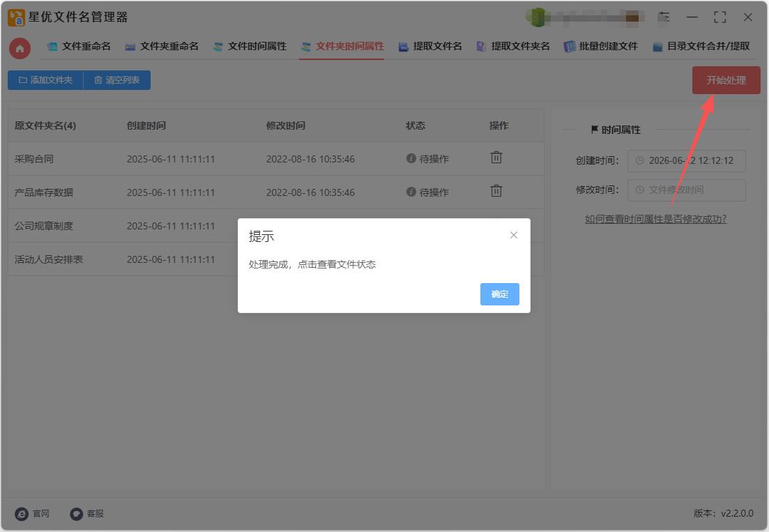Click 原文件夹名(4) column header
769x532 pixels.
click(x=45, y=126)
